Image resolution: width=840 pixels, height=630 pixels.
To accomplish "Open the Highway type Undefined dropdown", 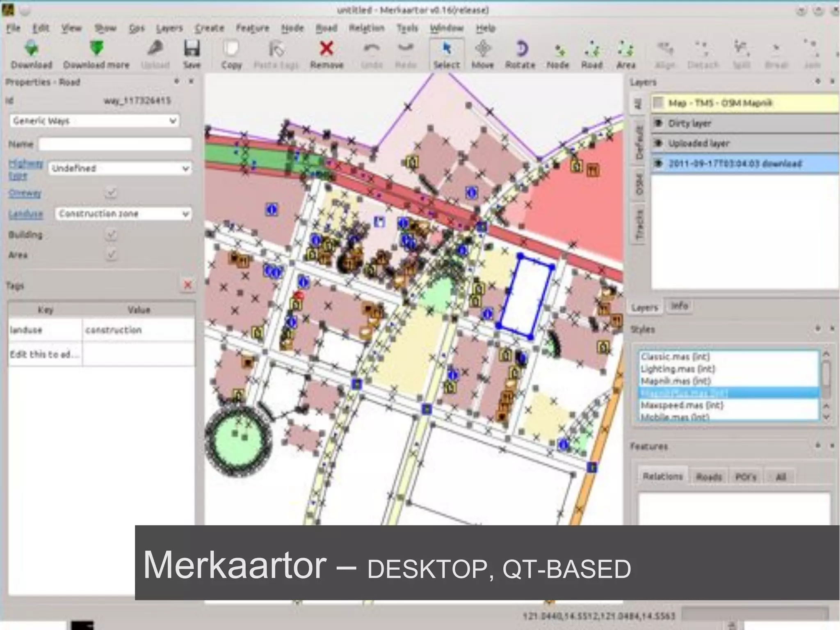I will (120, 168).
